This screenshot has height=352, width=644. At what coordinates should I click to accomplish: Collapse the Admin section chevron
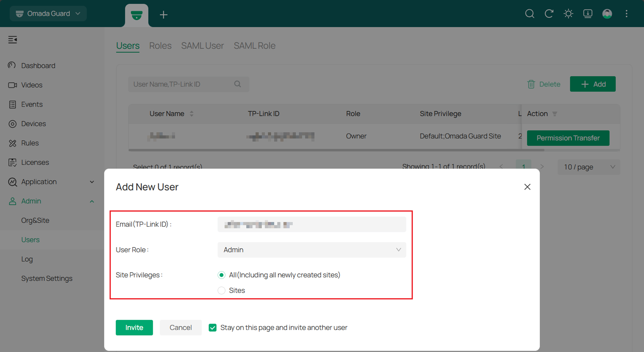click(92, 201)
